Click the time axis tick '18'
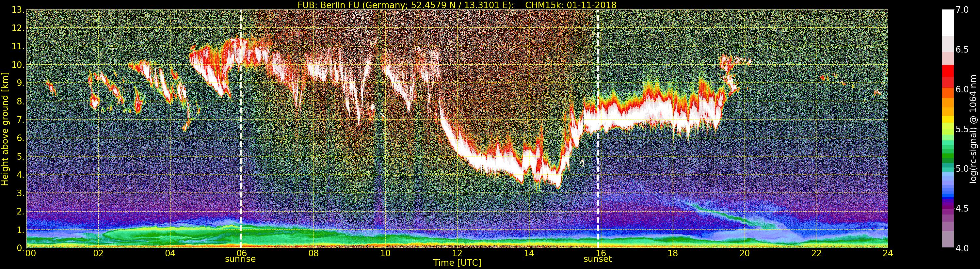This screenshot has width=980, height=269. 673,253
